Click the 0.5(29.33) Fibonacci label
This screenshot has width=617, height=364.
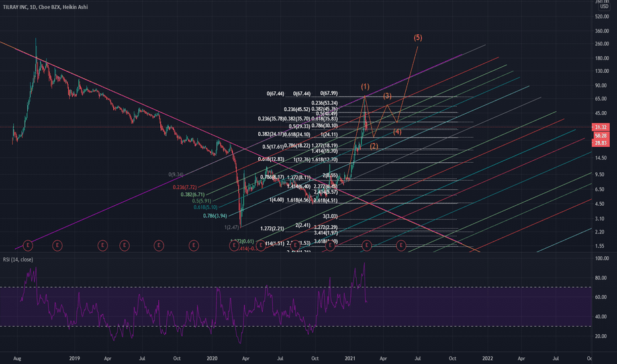click(x=299, y=126)
